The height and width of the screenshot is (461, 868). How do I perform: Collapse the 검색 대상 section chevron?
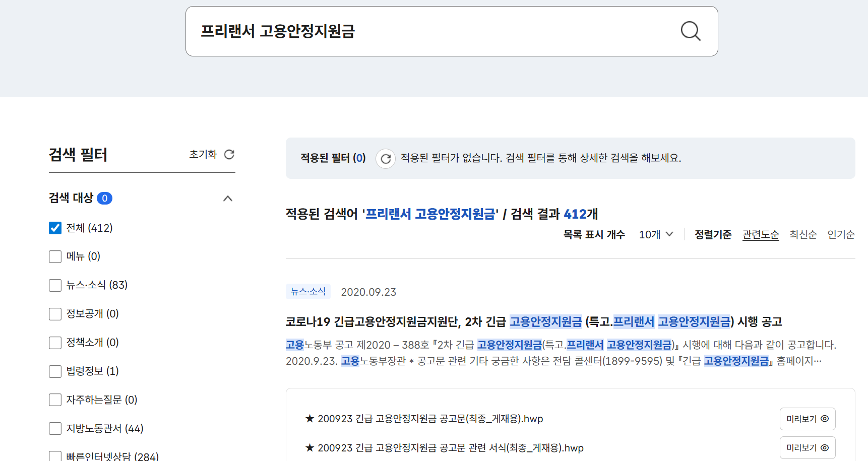[228, 199]
